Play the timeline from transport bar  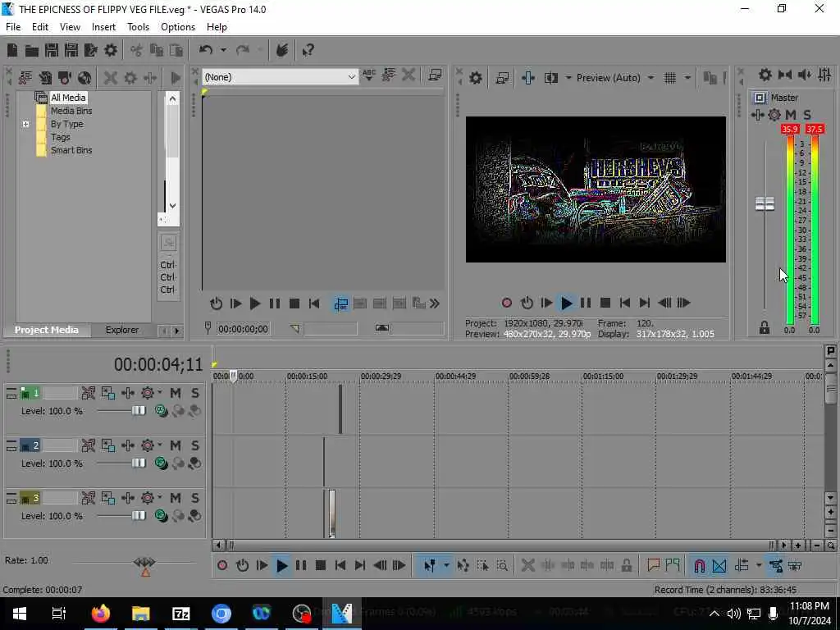pos(281,566)
